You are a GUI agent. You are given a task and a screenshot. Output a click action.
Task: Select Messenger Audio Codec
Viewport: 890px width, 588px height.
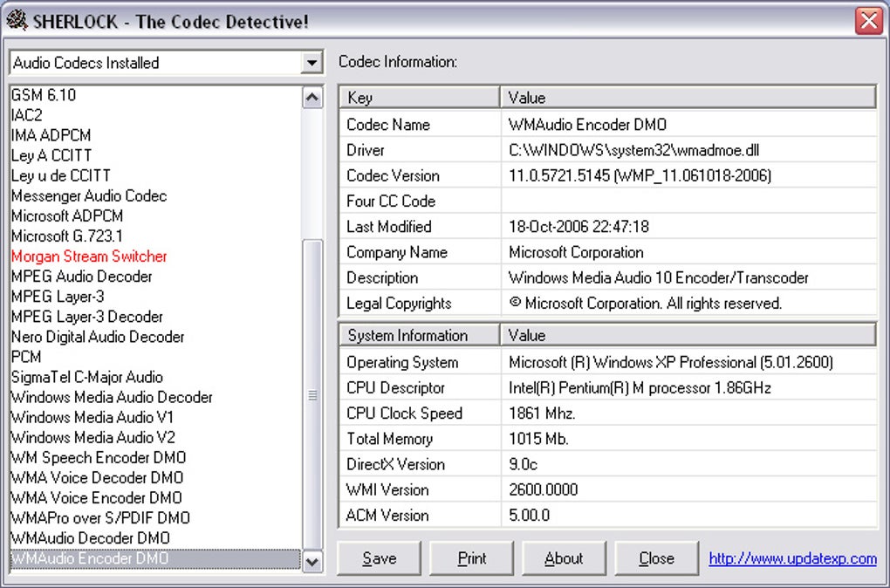[x=89, y=195]
